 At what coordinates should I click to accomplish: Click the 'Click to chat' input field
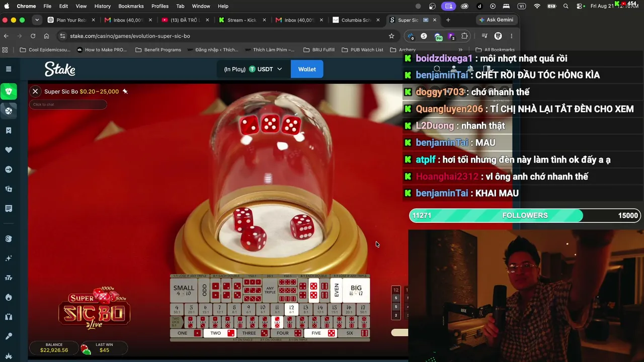click(x=68, y=105)
